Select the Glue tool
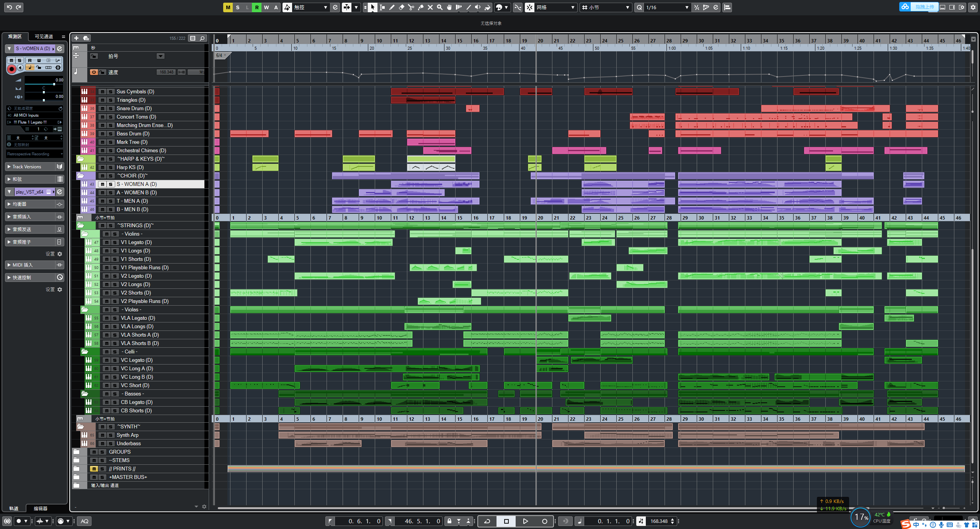This screenshot has height=529, width=980. 420,7
